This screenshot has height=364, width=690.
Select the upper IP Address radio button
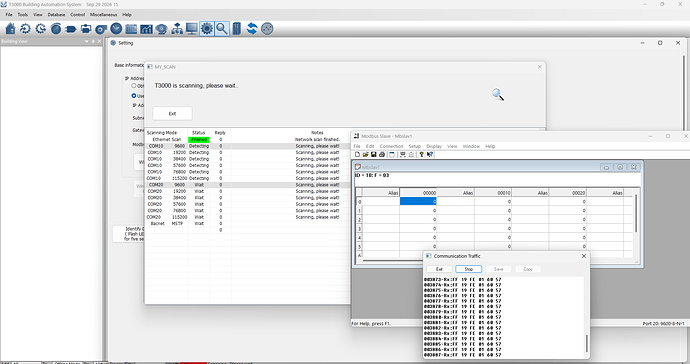click(134, 86)
